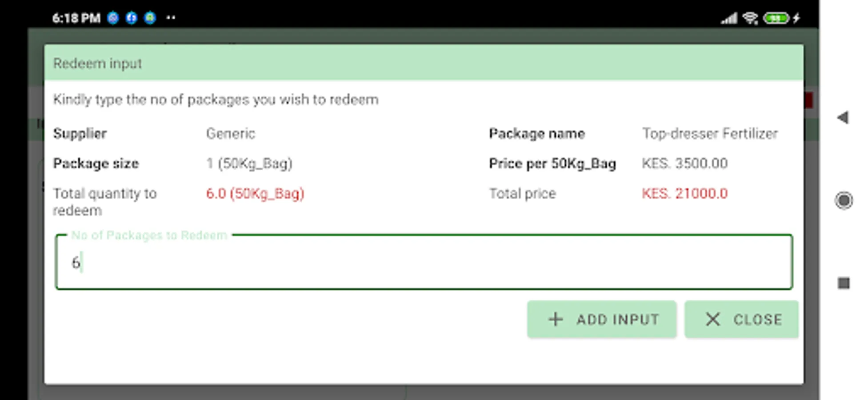This screenshot has height=400, width=868.
Task: Tap the Android back navigation triangle
Action: [843, 118]
